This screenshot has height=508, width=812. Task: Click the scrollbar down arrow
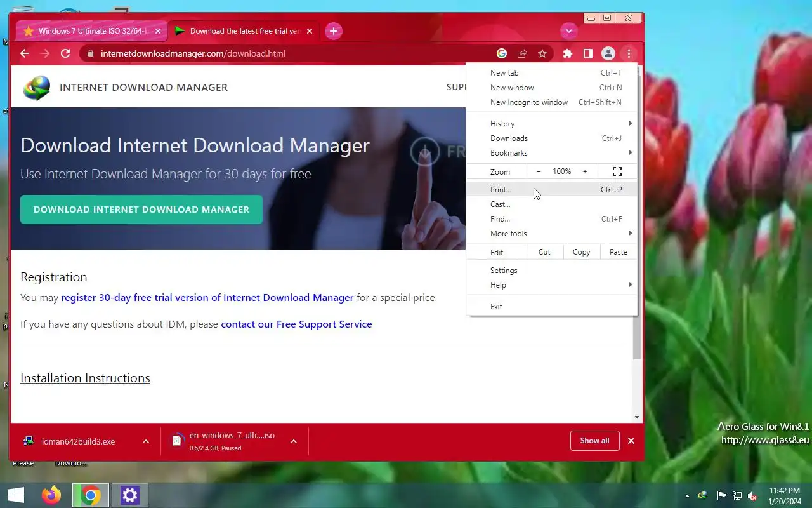637,417
